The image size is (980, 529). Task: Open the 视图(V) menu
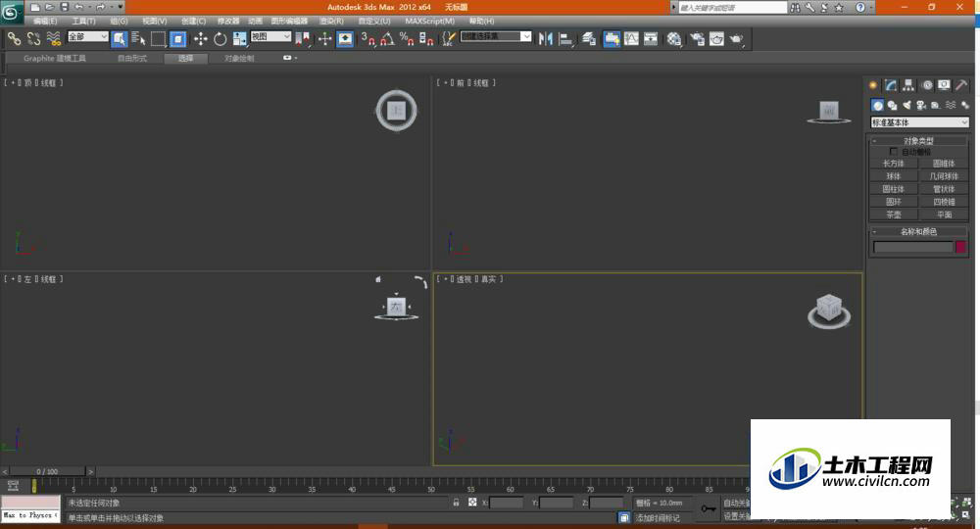[155, 22]
